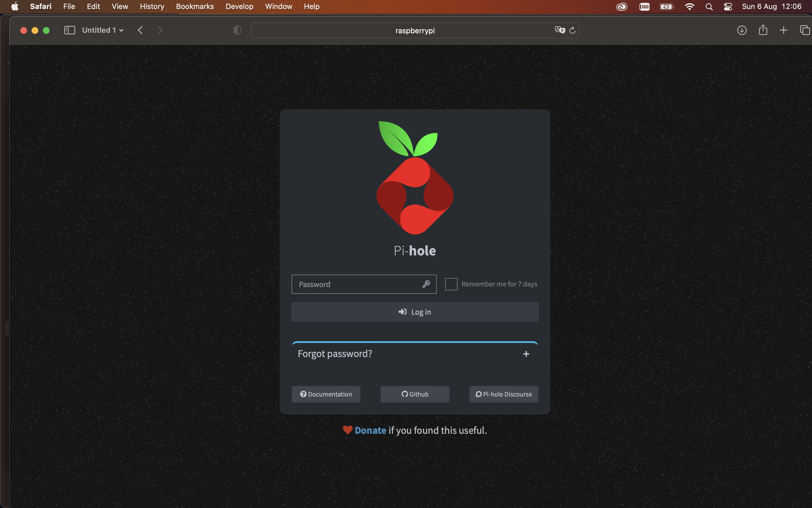Click the memory monitor menu bar icon
The height and width of the screenshot is (508, 812).
pos(644,6)
